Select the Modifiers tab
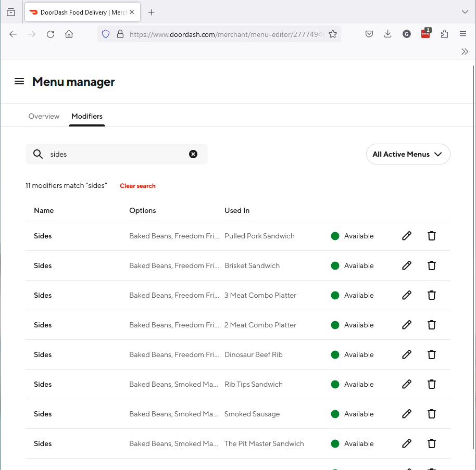Viewport: 476px width, 470px height. click(87, 116)
